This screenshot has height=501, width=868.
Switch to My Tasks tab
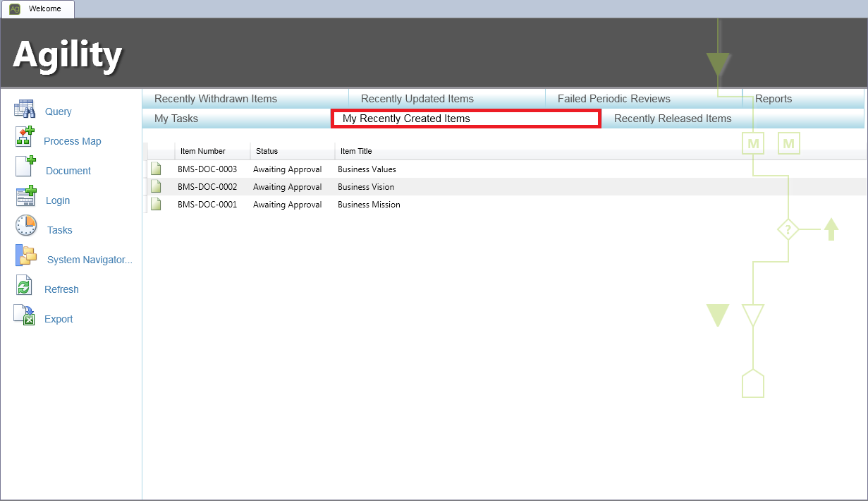237,119
